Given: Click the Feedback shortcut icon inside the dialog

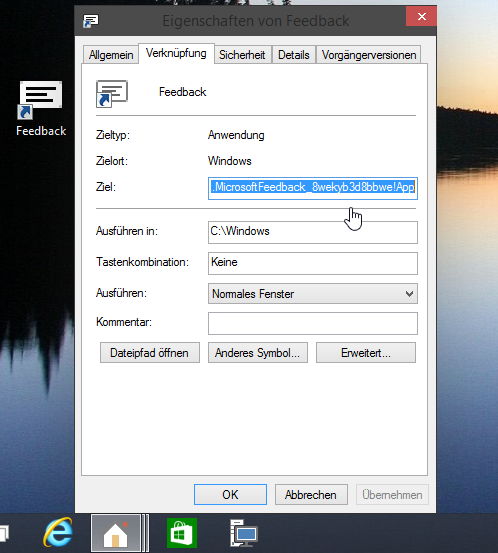Looking at the screenshot, I should point(112,93).
